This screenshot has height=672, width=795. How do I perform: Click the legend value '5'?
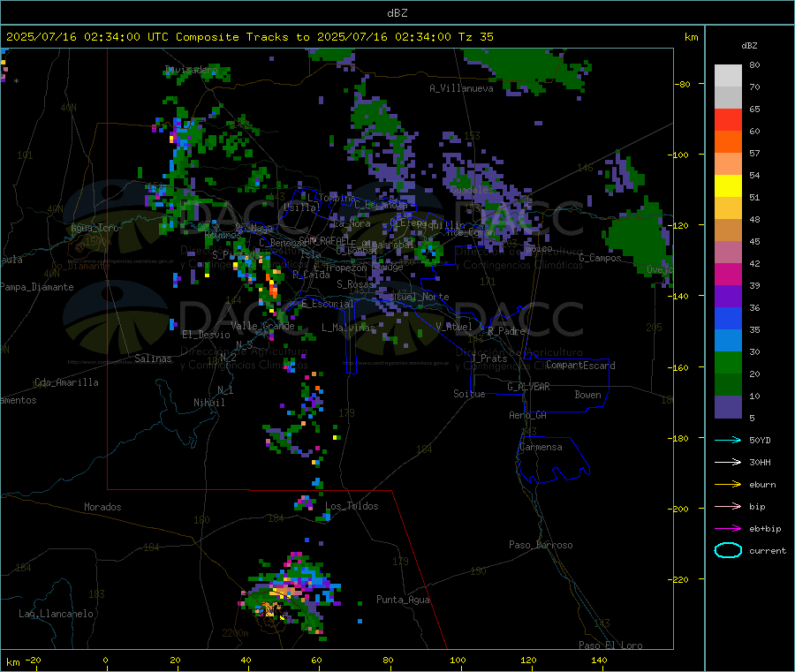[x=752, y=418]
